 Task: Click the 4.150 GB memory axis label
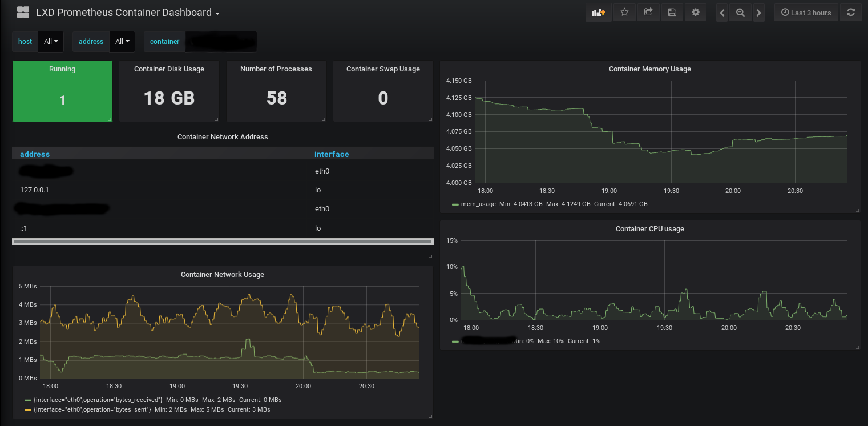coord(459,81)
